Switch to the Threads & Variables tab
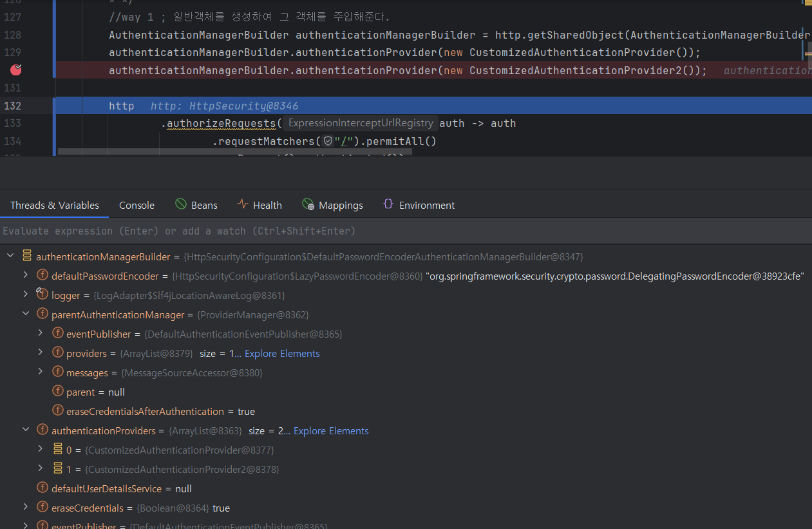Screen dimensions: 812x529 [55, 205]
